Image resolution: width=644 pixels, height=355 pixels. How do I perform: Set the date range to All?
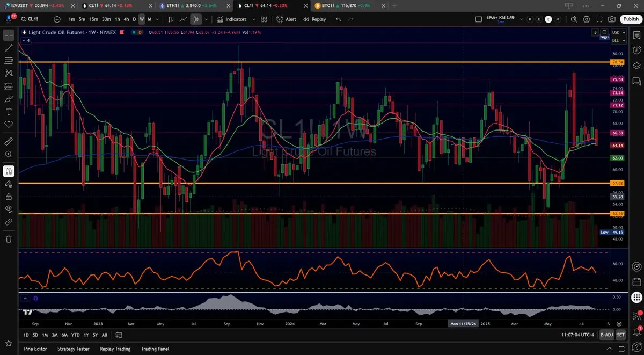pos(104,335)
